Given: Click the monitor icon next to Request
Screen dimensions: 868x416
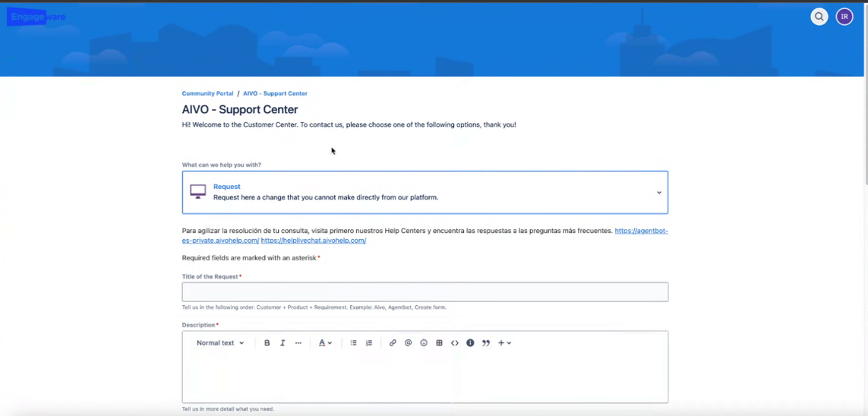Looking at the screenshot, I should [x=197, y=192].
